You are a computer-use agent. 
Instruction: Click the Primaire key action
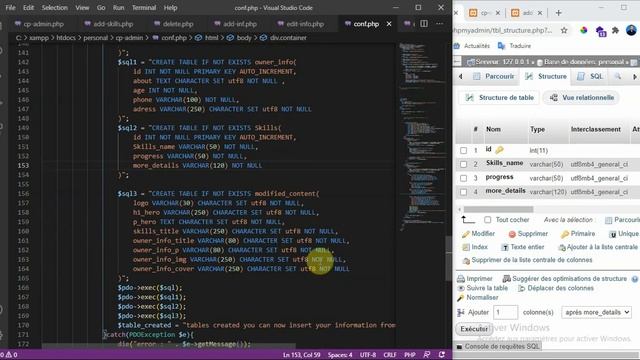578,234
